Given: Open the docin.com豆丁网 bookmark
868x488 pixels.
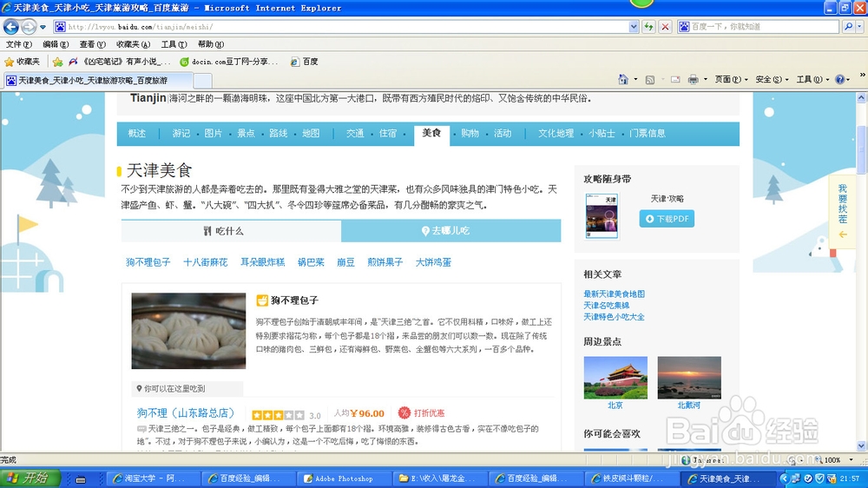Looking at the screenshot, I should click(229, 62).
